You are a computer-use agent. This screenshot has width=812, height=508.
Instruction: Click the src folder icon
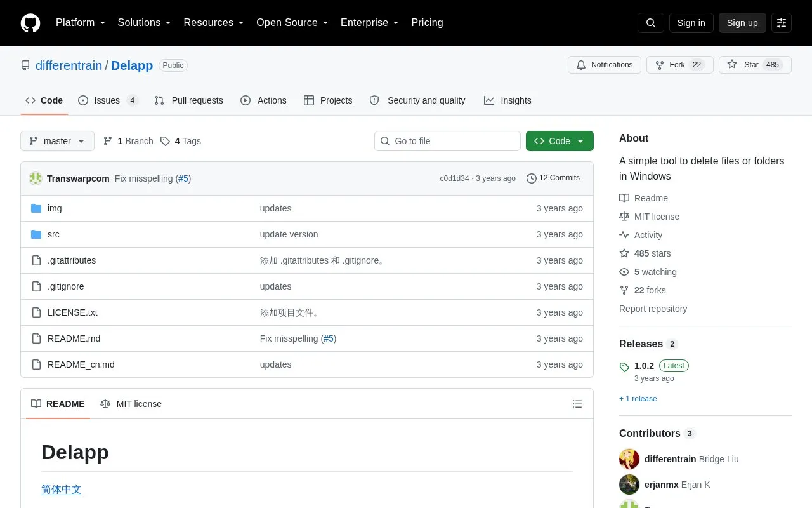(36, 234)
